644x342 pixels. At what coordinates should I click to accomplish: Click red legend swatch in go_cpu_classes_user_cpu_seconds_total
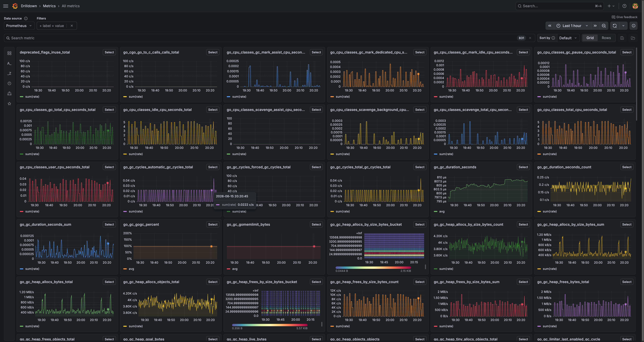pyautogui.click(x=21, y=211)
